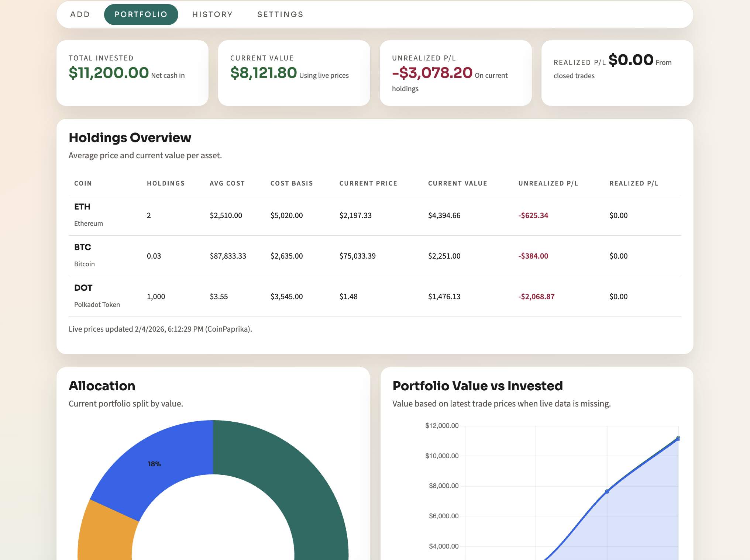Viewport: 750px width, 560px height.
Task: Click the red -$2,068.87 loss value for DOT
Action: click(537, 296)
